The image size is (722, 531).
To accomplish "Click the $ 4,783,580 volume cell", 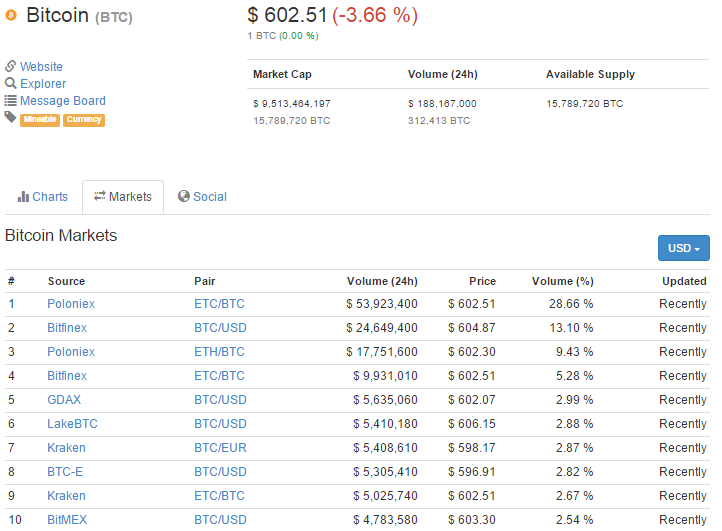I will click(385, 519).
